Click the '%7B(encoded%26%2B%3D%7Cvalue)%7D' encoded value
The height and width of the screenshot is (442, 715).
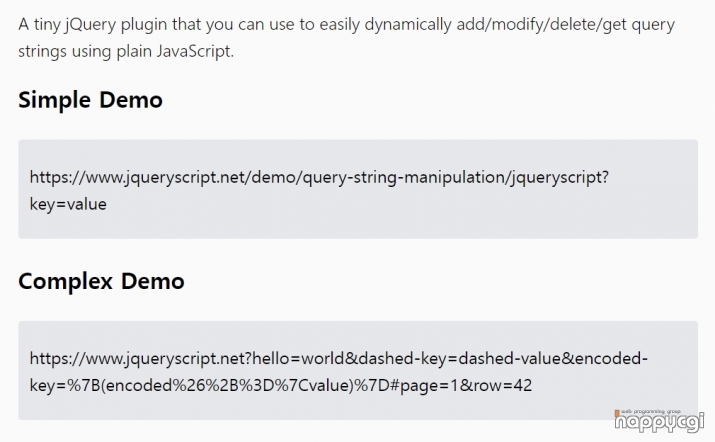(x=228, y=386)
